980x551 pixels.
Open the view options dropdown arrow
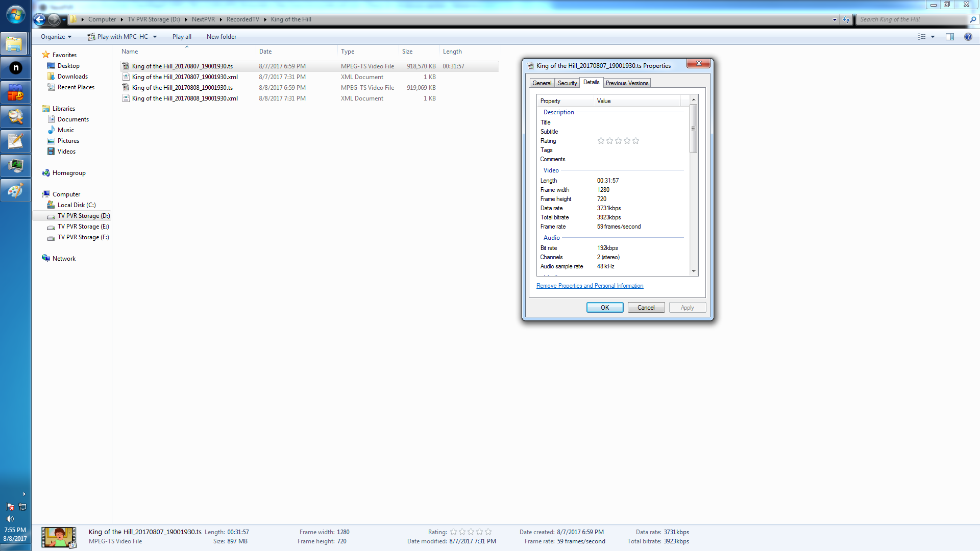coord(933,37)
